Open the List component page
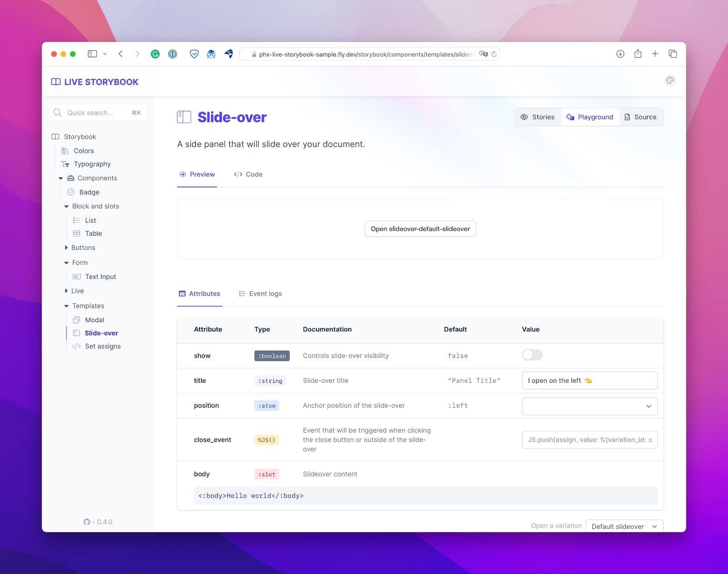Image resolution: width=728 pixels, height=574 pixels. click(91, 220)
